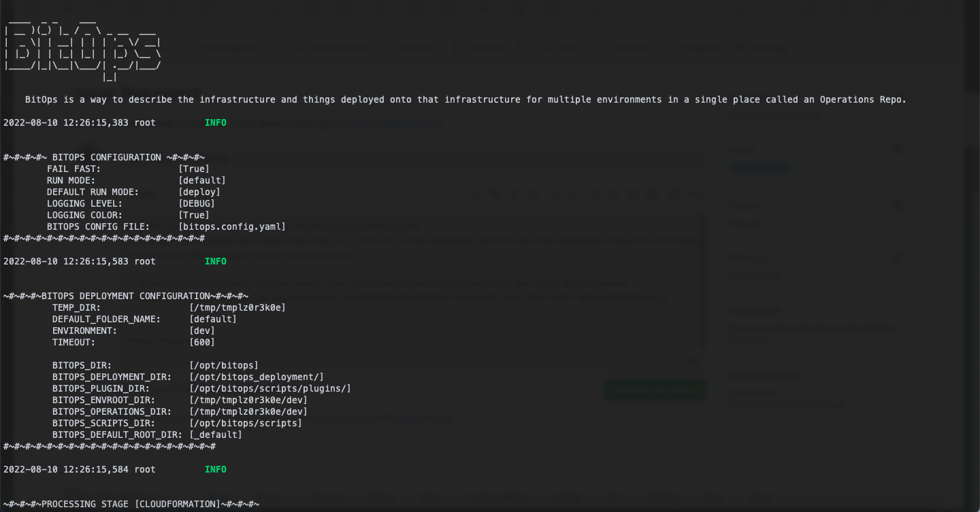Click the [/tmp/tmplz0r3k0e] value

[238, 307]
